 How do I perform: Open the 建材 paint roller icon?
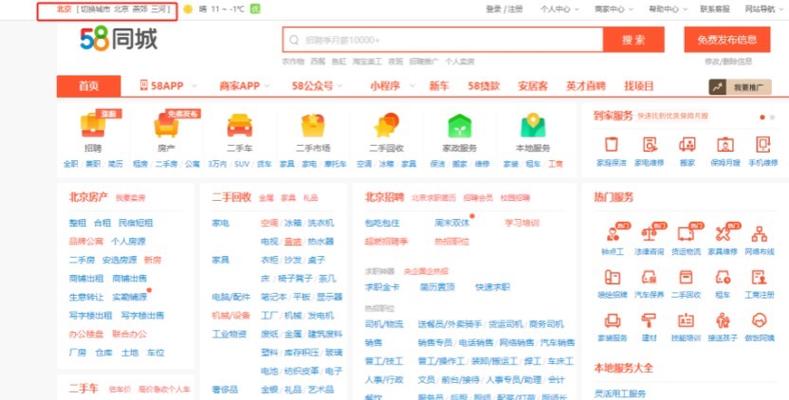(649, 321)
